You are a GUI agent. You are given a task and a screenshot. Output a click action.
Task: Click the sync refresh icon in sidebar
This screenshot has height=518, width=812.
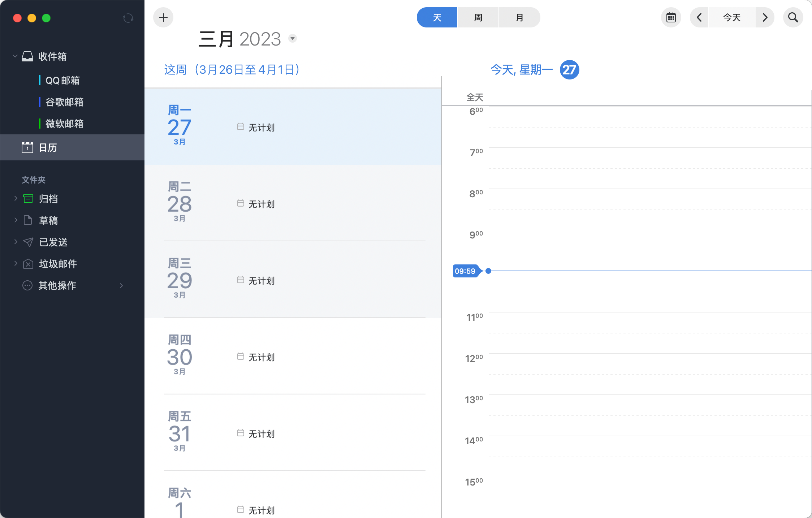tap(128, 18)
